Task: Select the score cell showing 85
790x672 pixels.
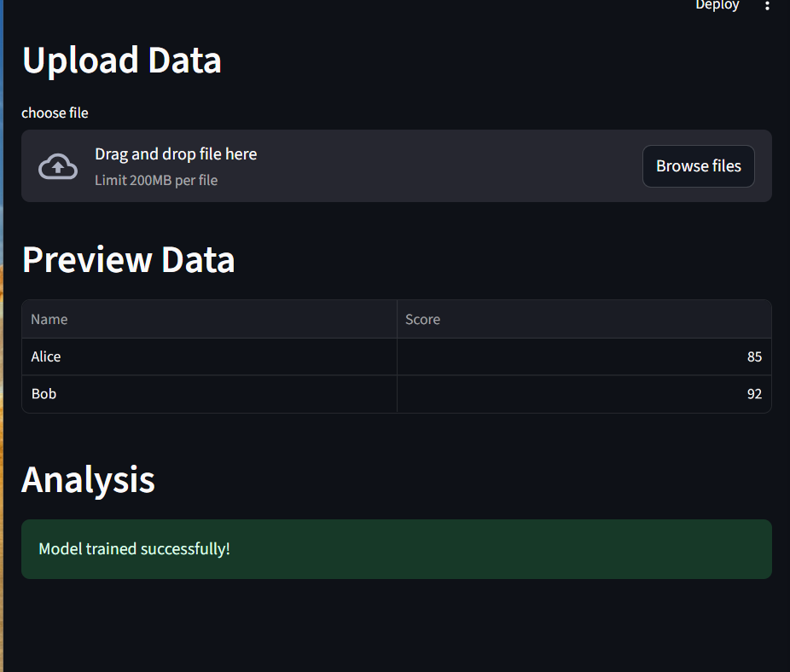Action: pyautogui.click(x=584, y=356)
